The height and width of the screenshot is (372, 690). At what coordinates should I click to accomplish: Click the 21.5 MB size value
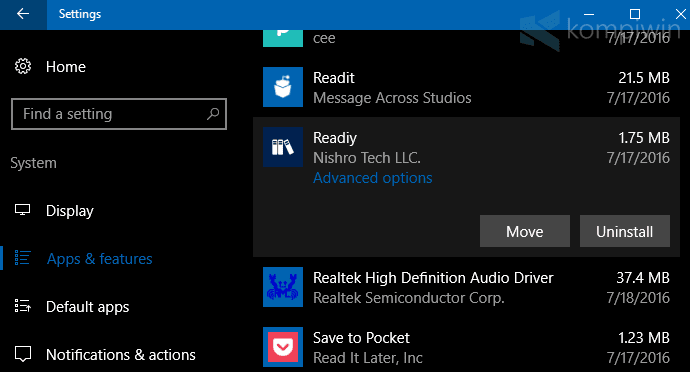tap(644, 78)
